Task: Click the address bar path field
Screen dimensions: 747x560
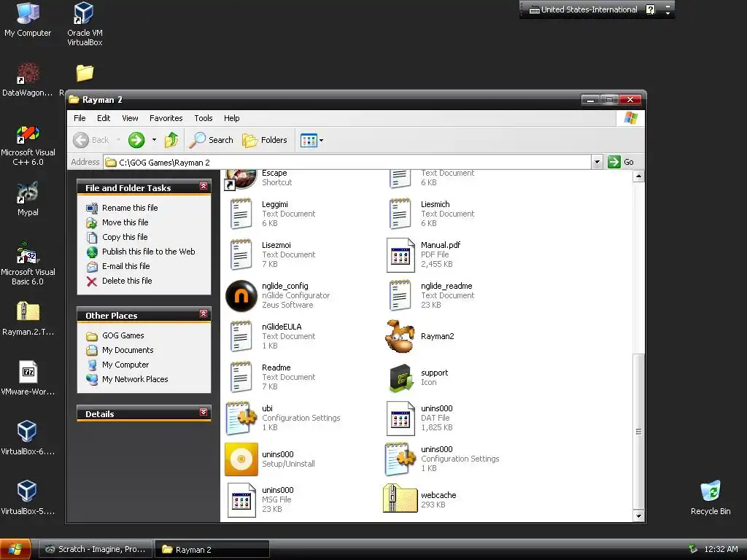Action: pos(347,163)
